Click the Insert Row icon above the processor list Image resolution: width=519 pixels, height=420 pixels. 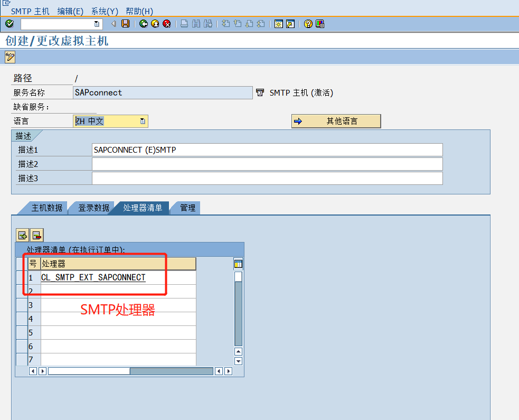coord(23,235)
